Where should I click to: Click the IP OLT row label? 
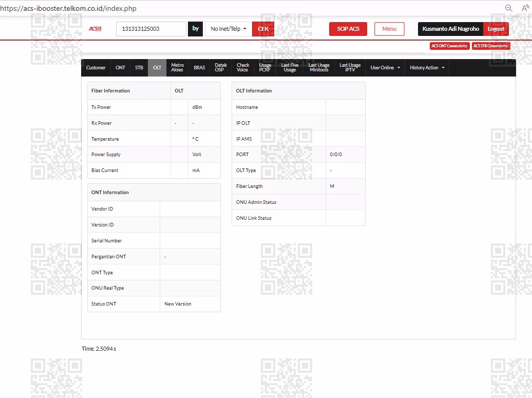(x=243, y=123)
